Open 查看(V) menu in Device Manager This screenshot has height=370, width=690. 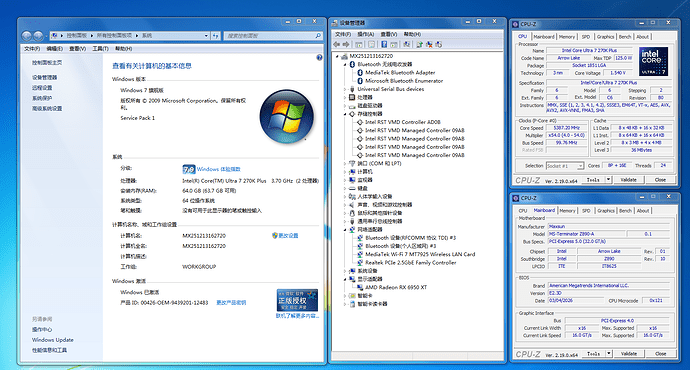coord(389,34)
